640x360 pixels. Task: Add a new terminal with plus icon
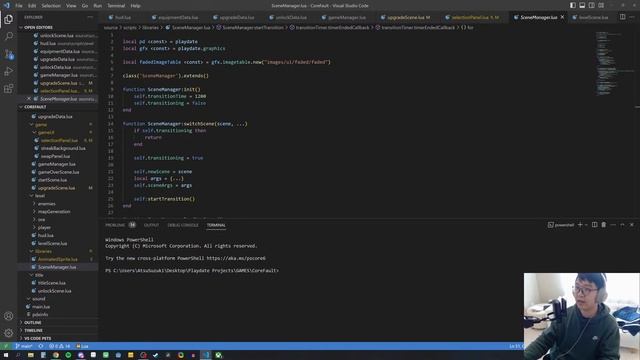[580, 225]
